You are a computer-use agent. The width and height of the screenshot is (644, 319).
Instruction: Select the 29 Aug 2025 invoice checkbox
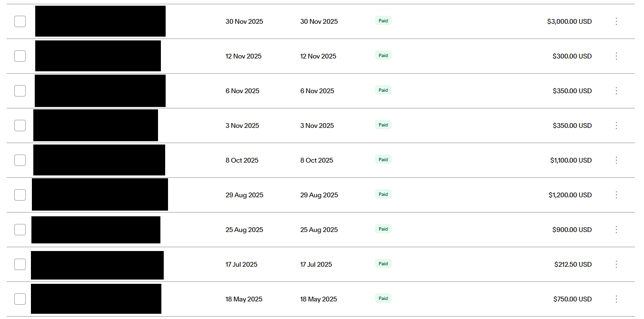pos(20,195)
